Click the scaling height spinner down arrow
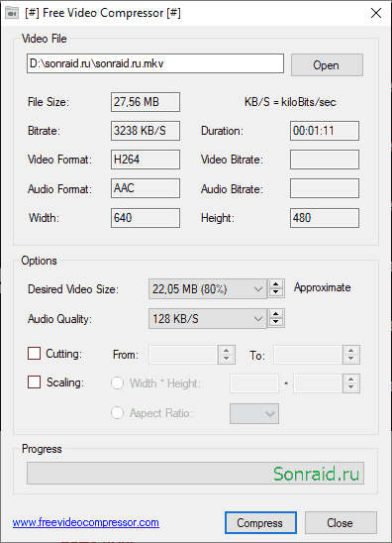Viewport: 392px width, 543px height. 350,387
